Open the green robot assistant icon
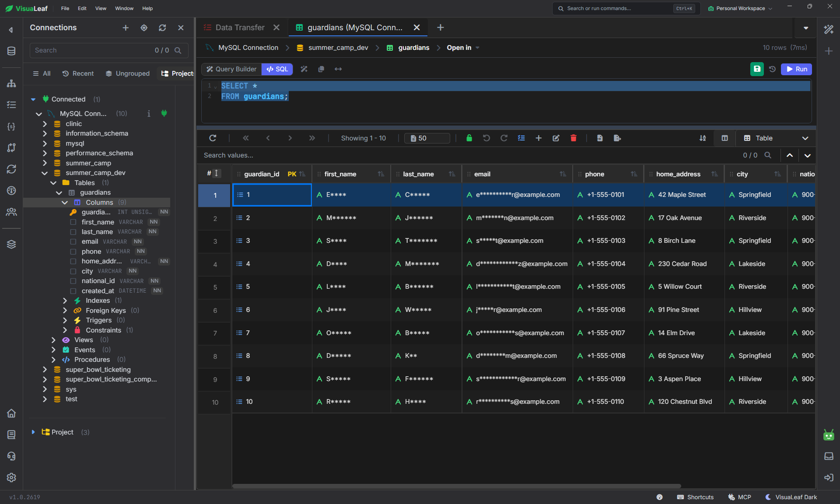Viewport: 840px width, 504px height. tap(829, 435)
